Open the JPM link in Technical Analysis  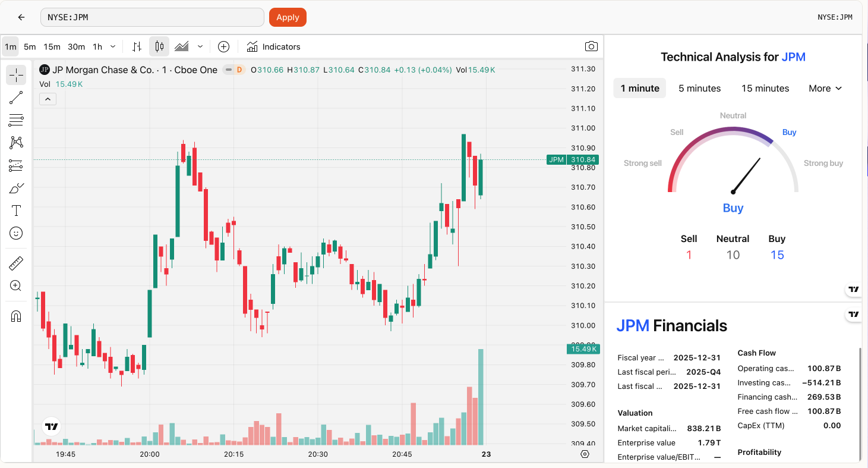pyautogui.click(x=793, y=57)
